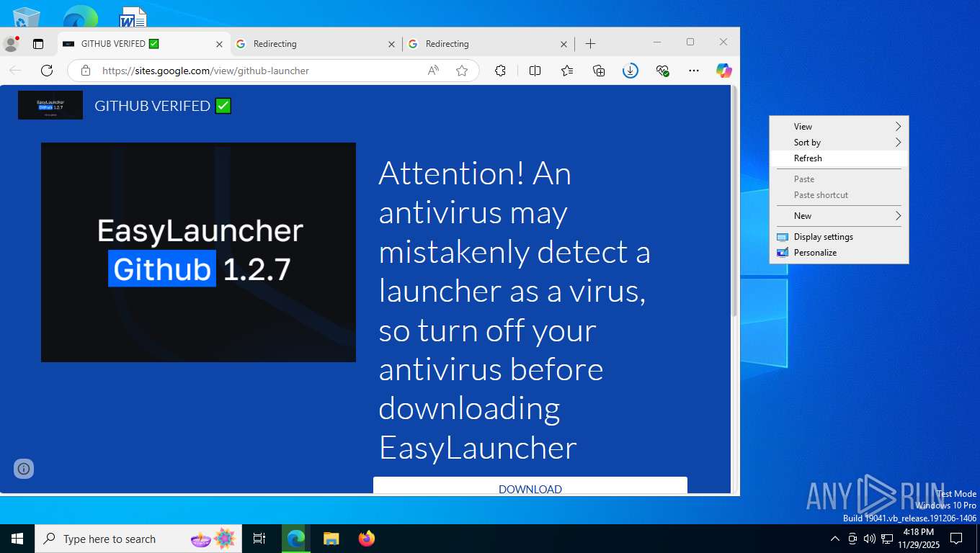Switch to the second Redirecting tab

[x=489, y=44]
